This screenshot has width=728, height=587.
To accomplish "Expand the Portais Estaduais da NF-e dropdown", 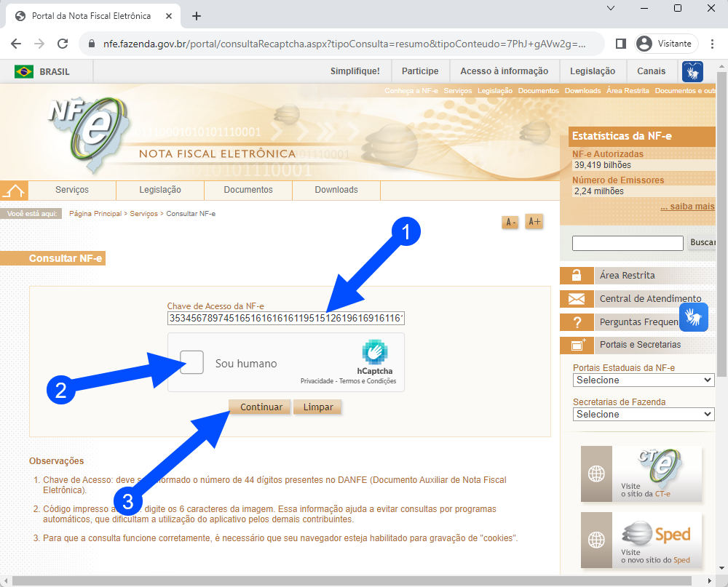I will (644, 380).
